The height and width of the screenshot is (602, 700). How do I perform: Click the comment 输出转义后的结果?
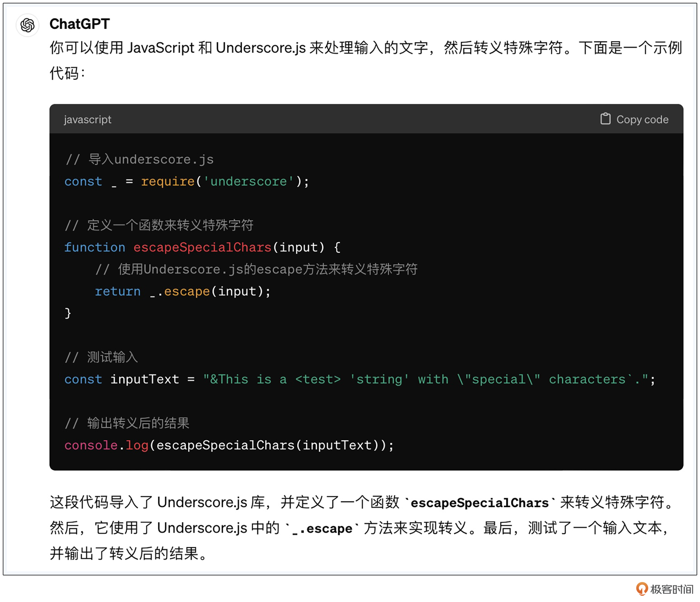tap(127, 423)
